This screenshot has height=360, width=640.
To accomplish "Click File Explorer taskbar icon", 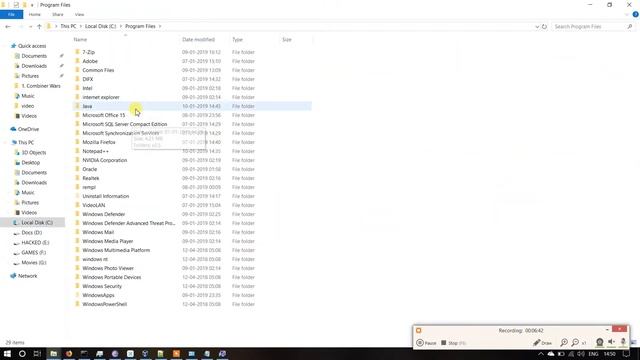I will click(x=53, y=353).
